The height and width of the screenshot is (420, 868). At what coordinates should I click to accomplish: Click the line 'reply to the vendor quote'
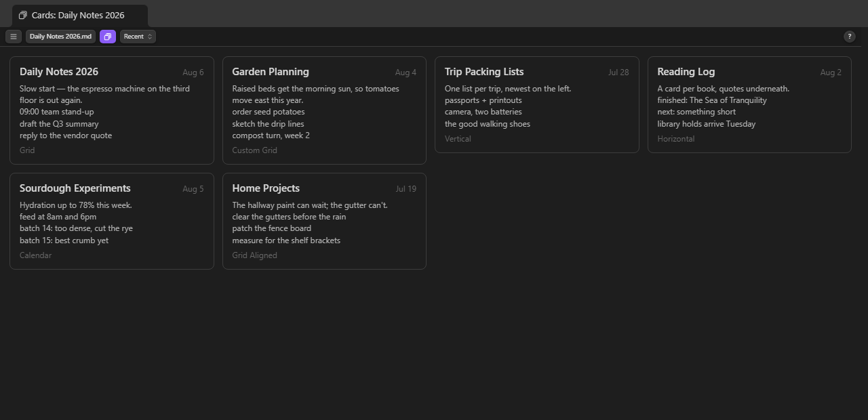click(66, 135)
